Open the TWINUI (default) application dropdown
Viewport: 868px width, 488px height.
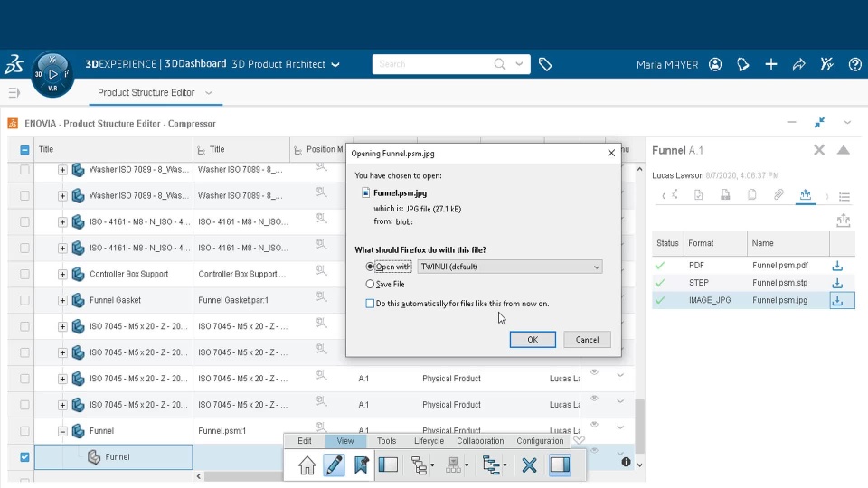pyautogui.click(x=510, y=267)
